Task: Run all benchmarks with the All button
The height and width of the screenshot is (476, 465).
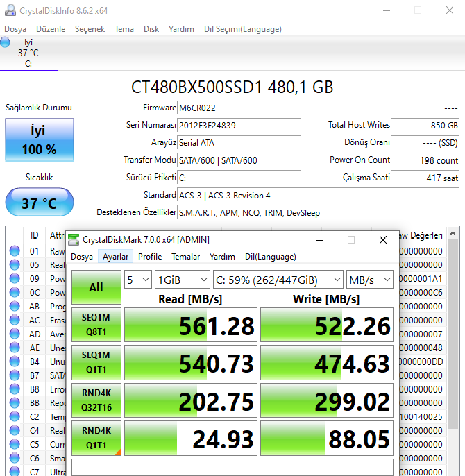Action: [x=96, y=287]
